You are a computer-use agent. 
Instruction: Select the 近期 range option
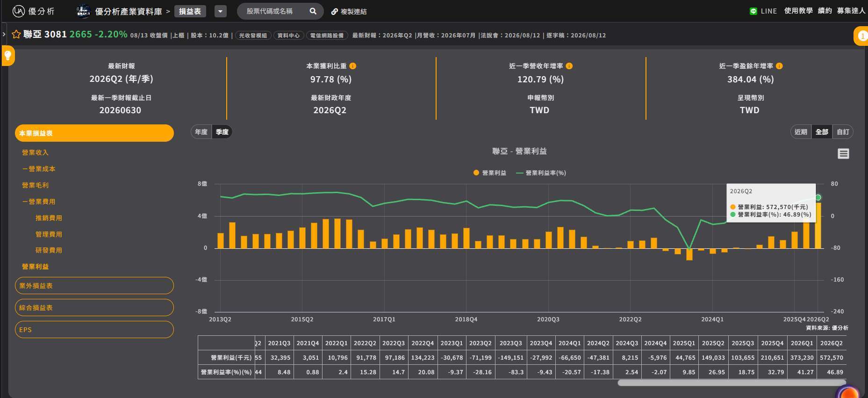801,132
